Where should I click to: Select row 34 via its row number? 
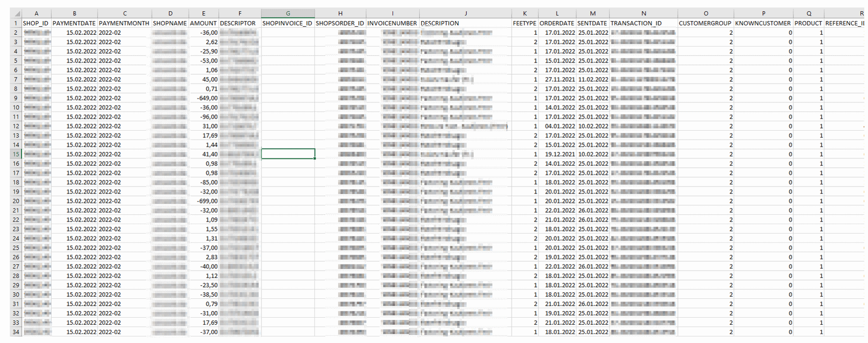click(x=16, y=332)
